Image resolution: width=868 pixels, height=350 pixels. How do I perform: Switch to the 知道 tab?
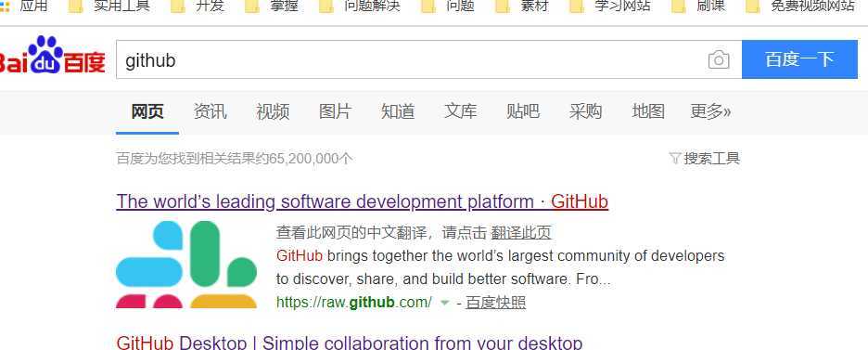398,111
